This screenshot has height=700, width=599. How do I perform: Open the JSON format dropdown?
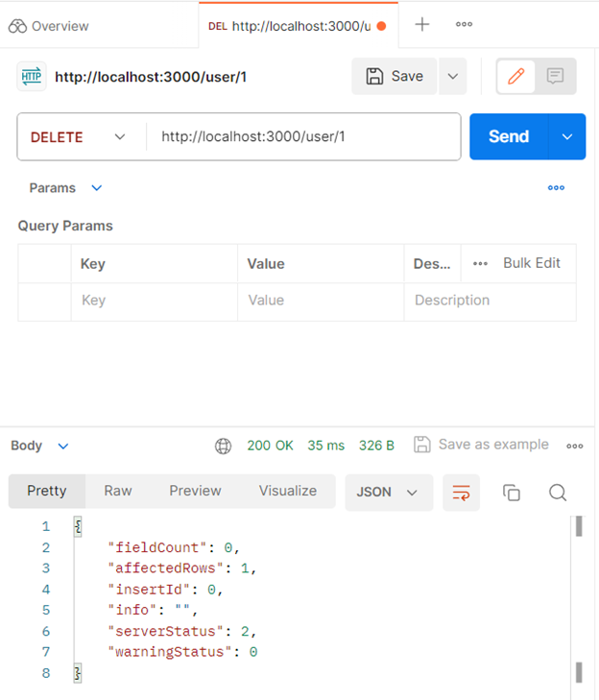388,492
